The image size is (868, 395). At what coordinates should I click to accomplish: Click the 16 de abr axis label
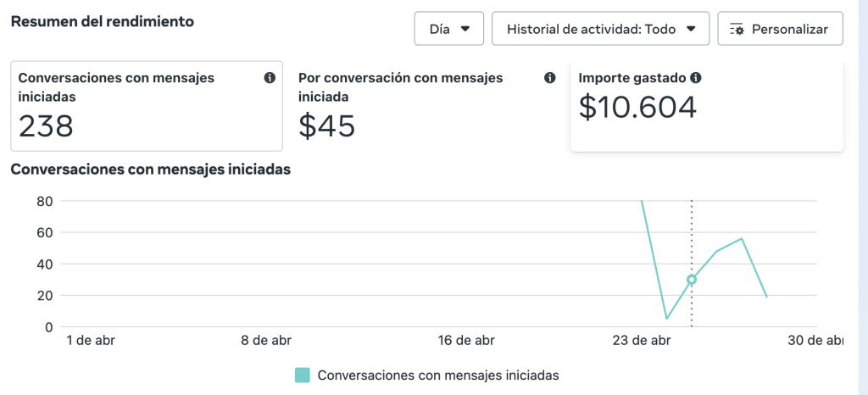pos(466,341)
